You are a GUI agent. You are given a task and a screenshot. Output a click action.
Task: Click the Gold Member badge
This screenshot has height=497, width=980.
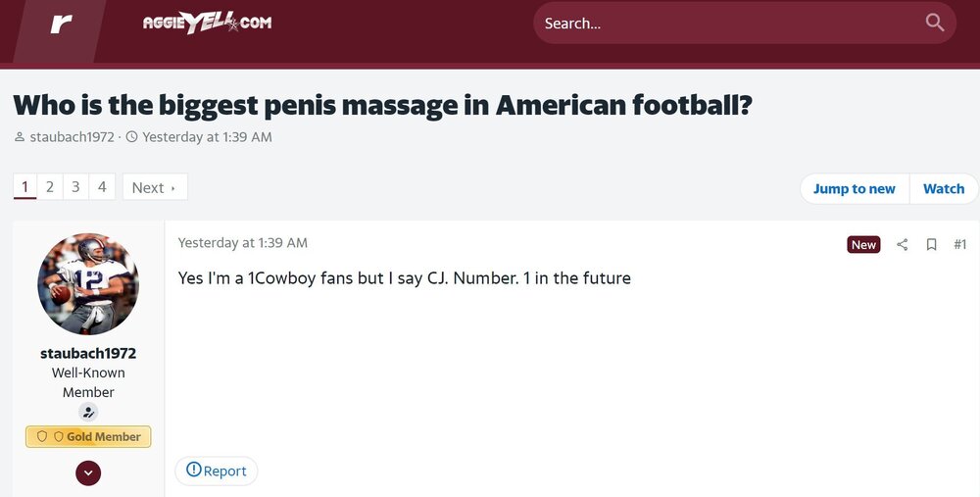click(x=88, y=436)
